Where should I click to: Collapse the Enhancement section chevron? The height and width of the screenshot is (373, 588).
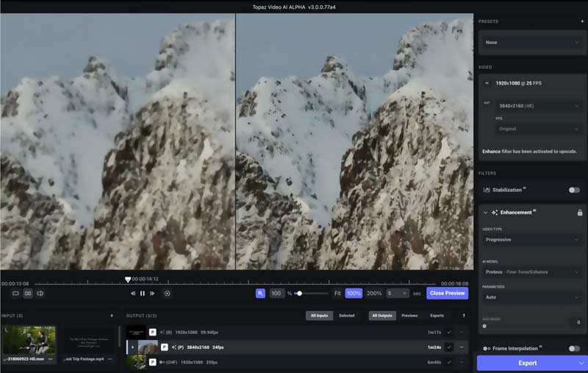coord(485,213)
